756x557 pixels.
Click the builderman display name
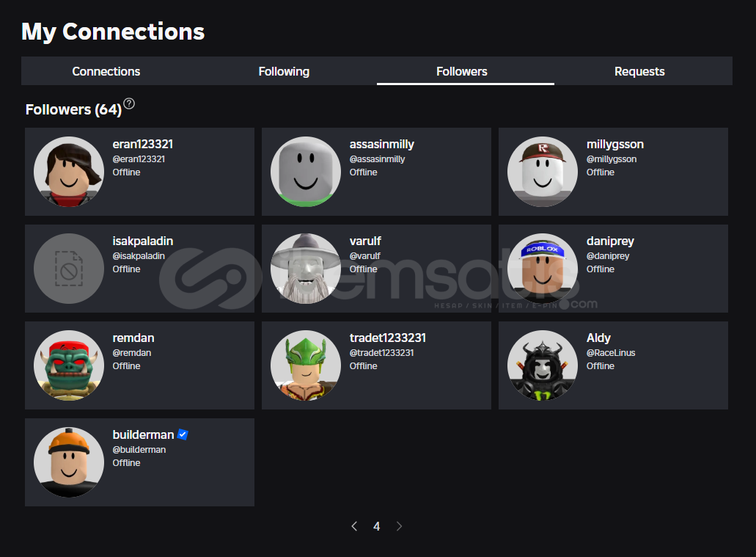tap(143, 435)
